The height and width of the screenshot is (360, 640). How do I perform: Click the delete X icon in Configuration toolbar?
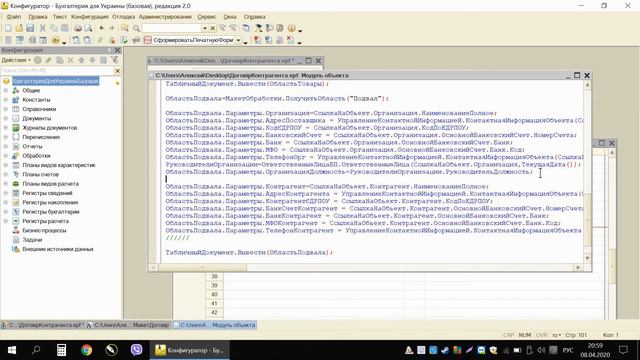[x=71, y=60]
